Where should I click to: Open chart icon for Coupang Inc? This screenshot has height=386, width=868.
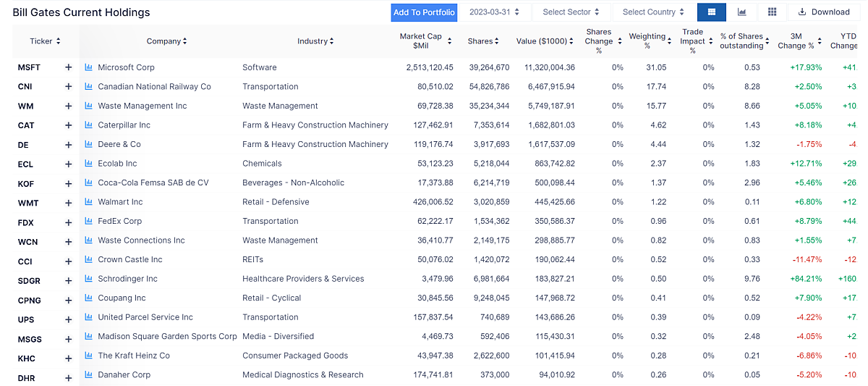pyautogui.click(x=89, y=298)
